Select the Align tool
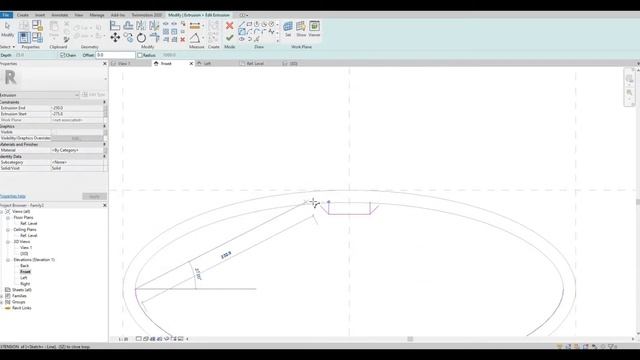 tap(115, 26)
